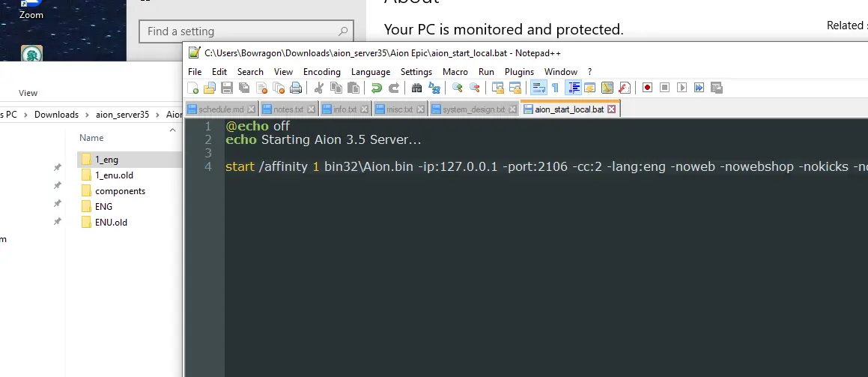
Task: Open the Language menu
Action: [370, 72]
